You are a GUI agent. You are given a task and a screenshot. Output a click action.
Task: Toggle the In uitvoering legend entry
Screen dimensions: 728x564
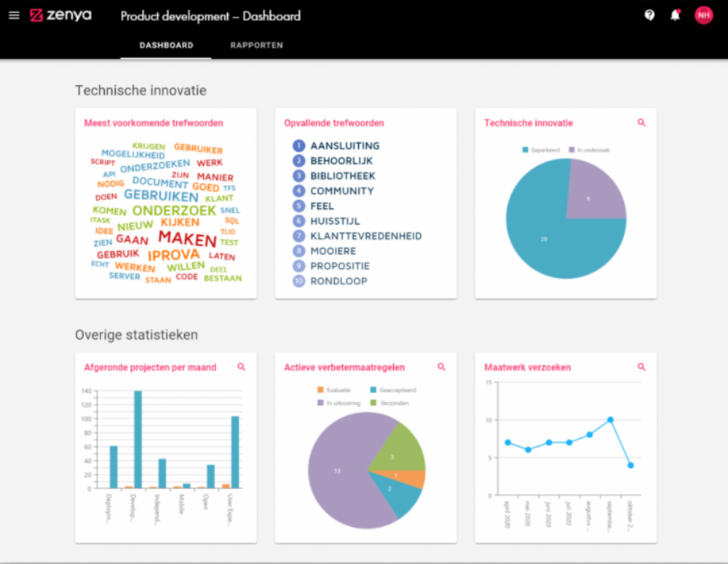coord(339,403)
